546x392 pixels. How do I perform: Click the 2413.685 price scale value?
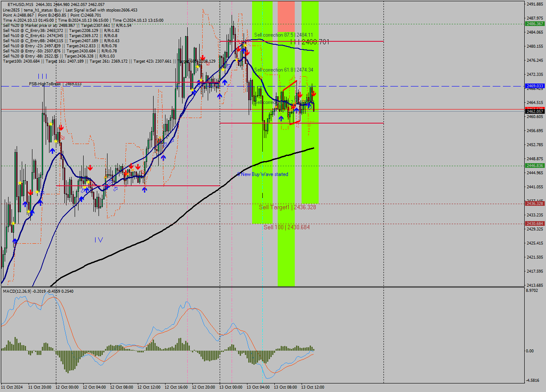tap(535, 285)
